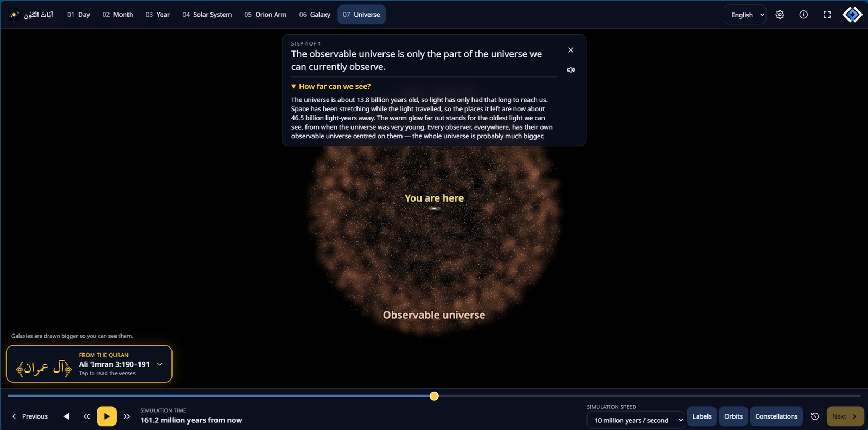The width and height of the screenshot is (868, 430).
Task: Click the 'Observable universe' label
Action: (x=434, y=315)
